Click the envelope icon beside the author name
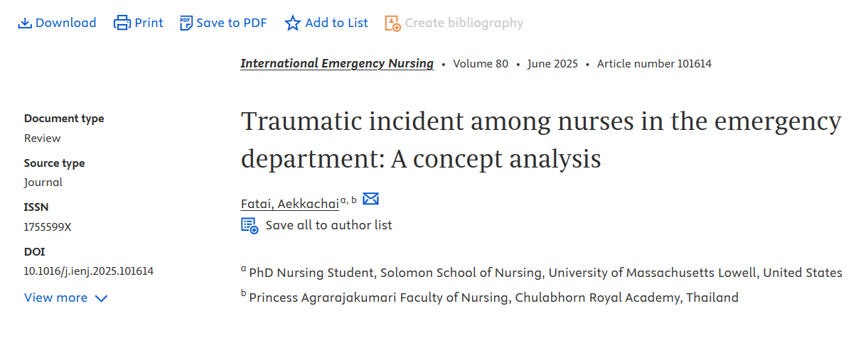 [371, 199]
